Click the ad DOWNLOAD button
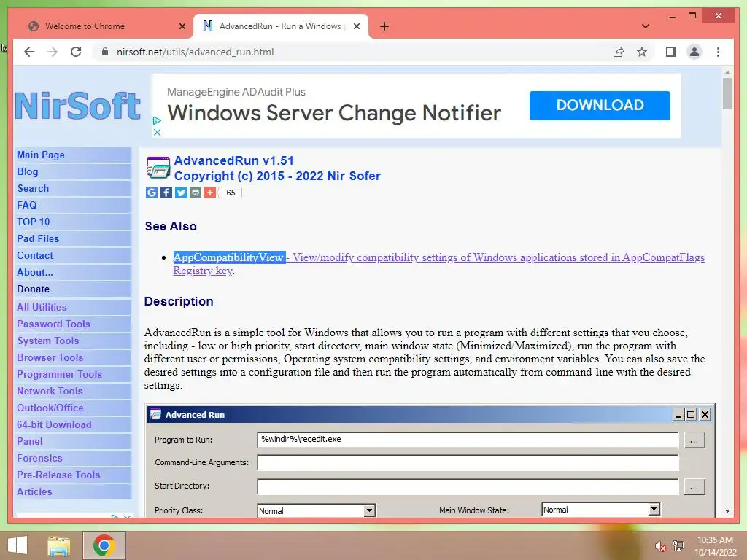This screenshot has height=560, width=747. point(600,105)
